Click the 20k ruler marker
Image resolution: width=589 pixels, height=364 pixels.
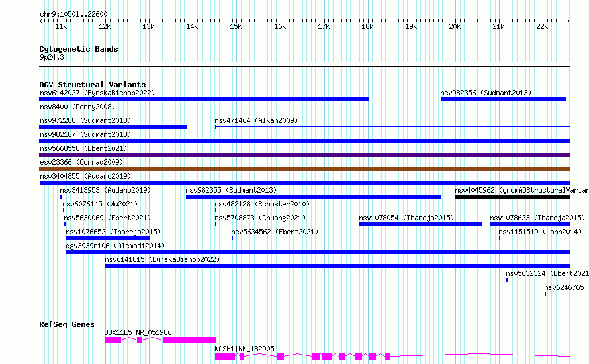[455, 26]
